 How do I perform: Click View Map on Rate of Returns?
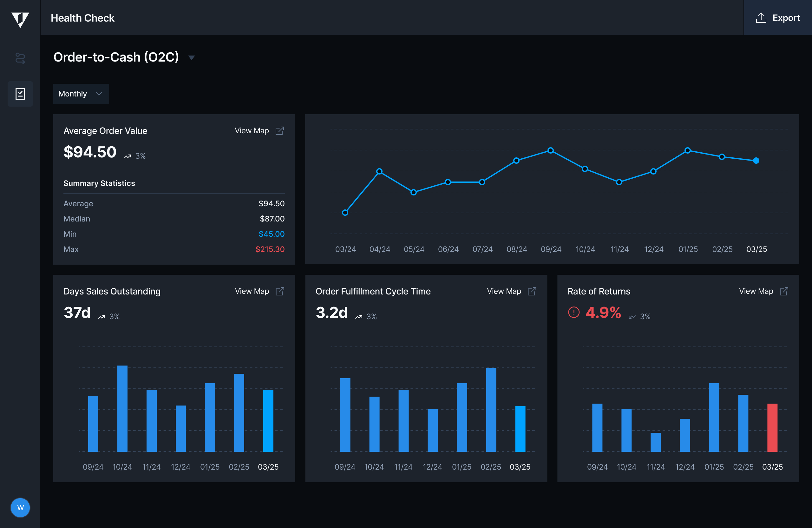point(756,291)
